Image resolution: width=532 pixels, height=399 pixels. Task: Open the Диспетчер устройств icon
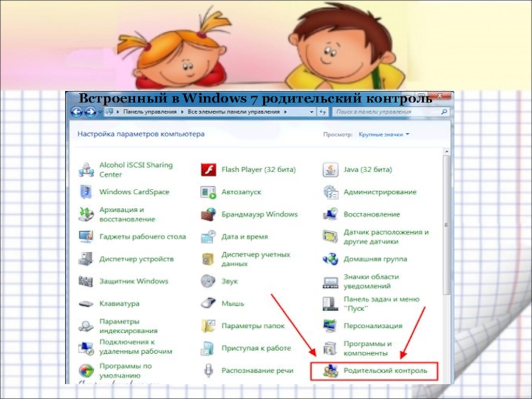click(x=86, y=259)
